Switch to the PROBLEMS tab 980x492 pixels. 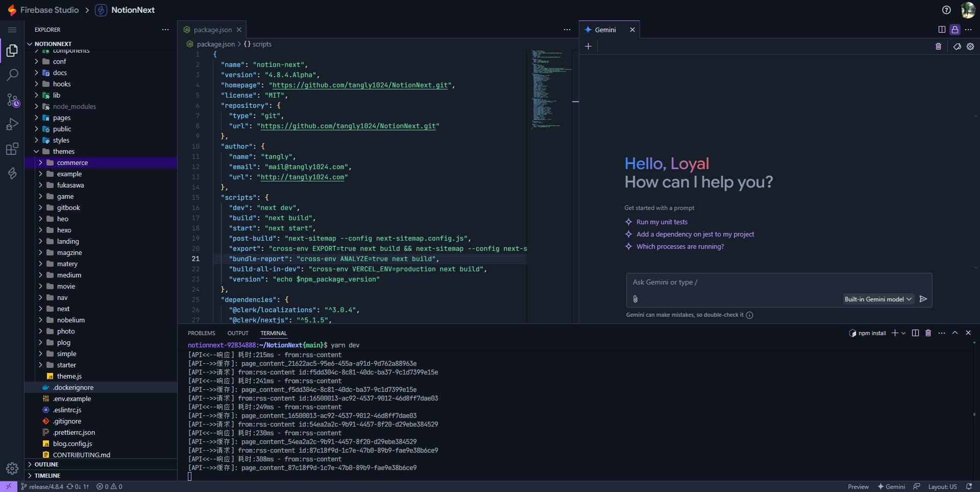tap(202, 333)
